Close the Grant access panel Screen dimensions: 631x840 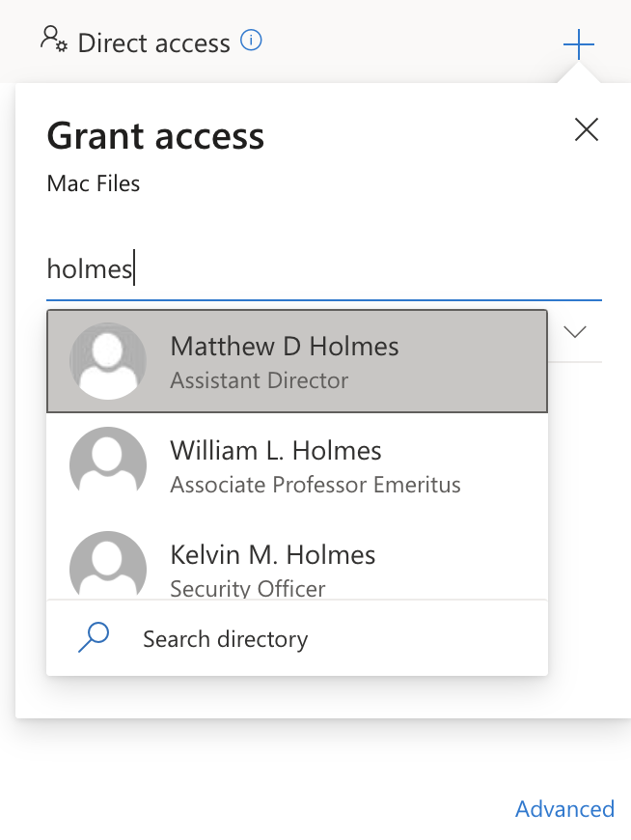pos(586,129)
